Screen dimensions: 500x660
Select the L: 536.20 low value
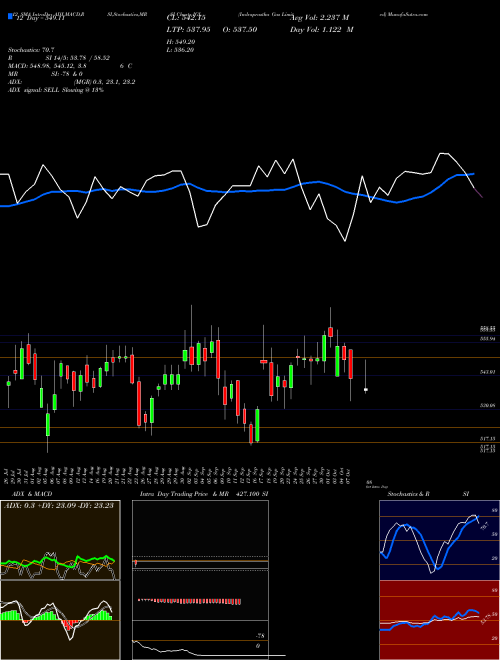coord(181,50)
